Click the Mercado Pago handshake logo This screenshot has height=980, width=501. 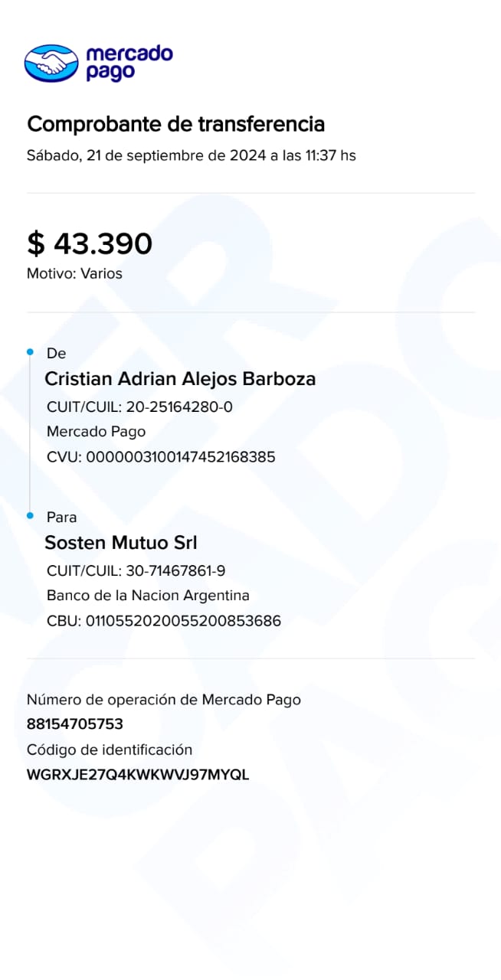(x=51, y=63)
